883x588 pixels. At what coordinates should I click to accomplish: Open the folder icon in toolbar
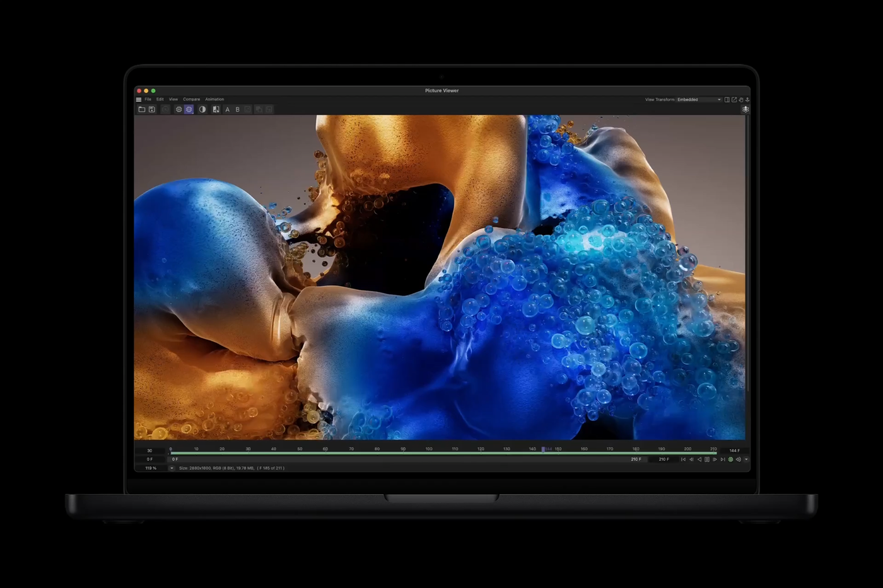[142, 110]
